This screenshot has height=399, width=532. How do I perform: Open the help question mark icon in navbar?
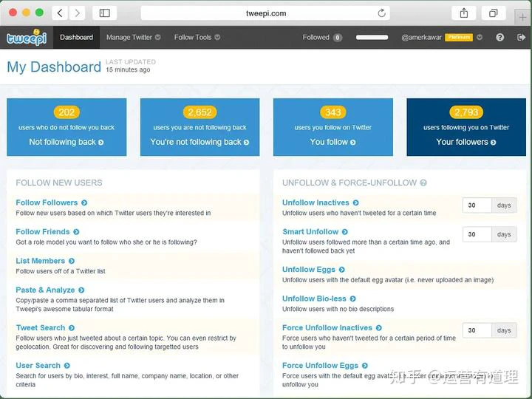(x=499, y=38)
